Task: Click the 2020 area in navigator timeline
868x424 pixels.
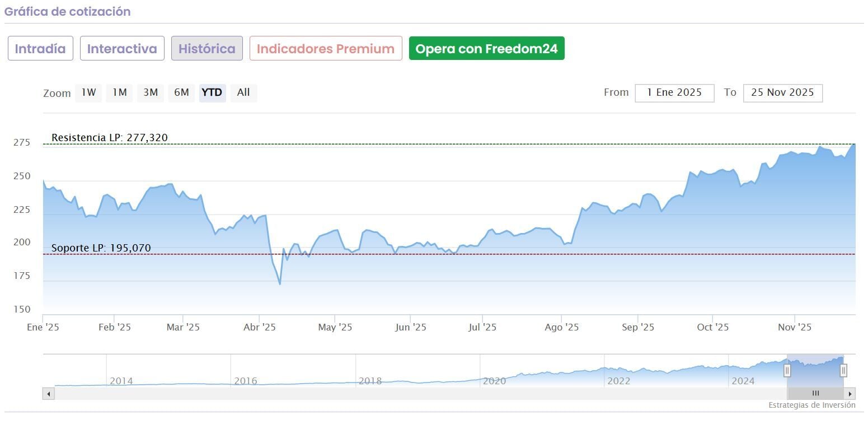Action: [494, 381]
